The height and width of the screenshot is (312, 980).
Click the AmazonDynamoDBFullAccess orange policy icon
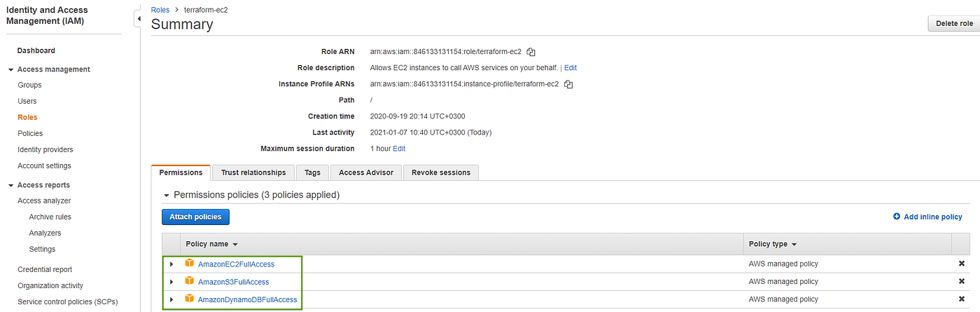click(x=189, y=299)
